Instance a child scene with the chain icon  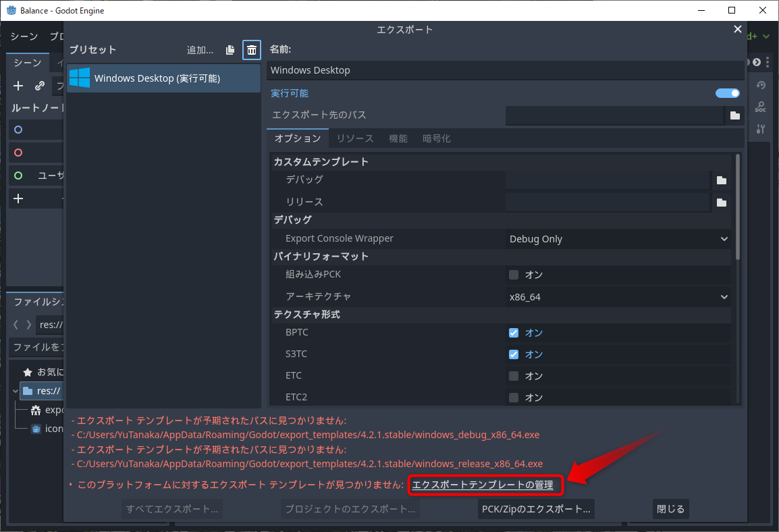coord(38,86)
